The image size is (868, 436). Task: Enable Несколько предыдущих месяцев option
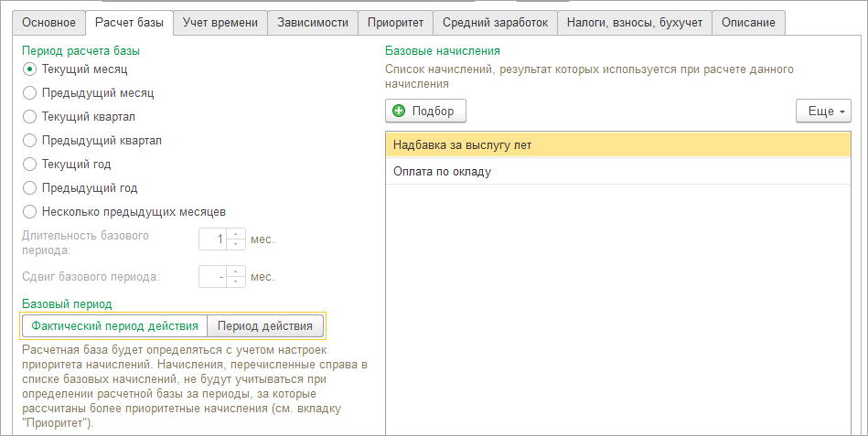(29, 211)
